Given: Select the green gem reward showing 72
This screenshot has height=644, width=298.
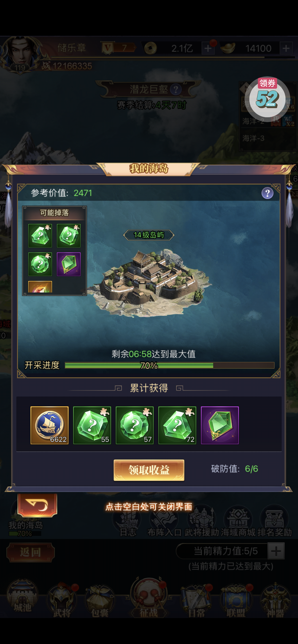Looking at the screenshot, I should pos(177,425).
